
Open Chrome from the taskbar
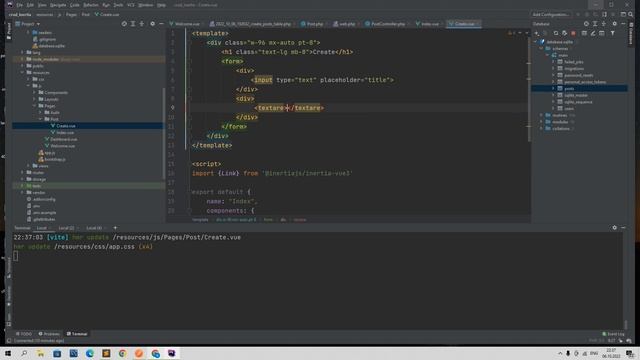122,353
